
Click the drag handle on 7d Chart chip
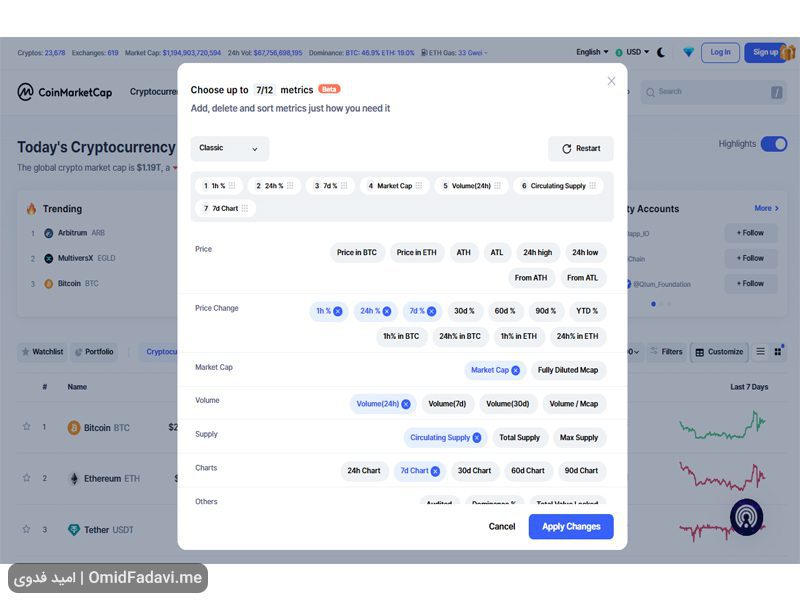tap(245, 208)
